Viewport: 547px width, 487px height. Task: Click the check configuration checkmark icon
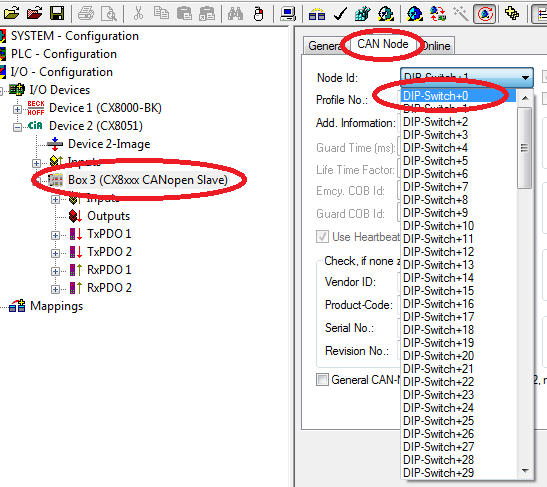pyautogui.click(x=340, y=14)
